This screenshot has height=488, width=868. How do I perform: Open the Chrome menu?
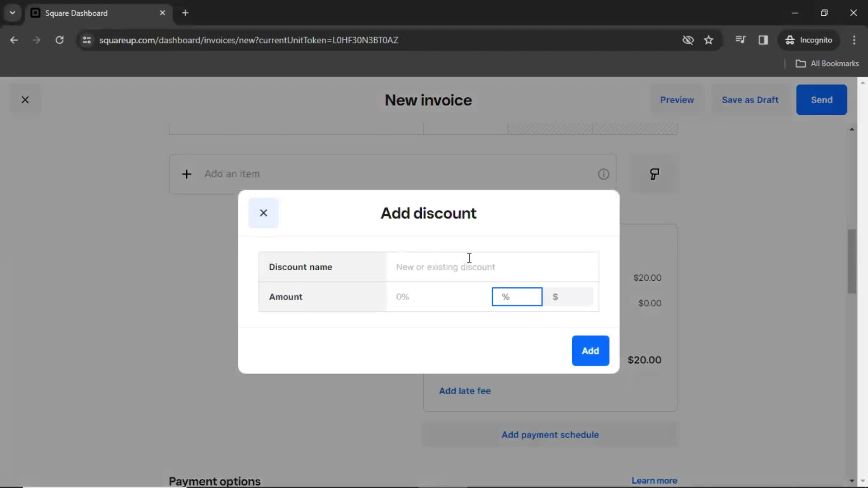tap(854, 40)
